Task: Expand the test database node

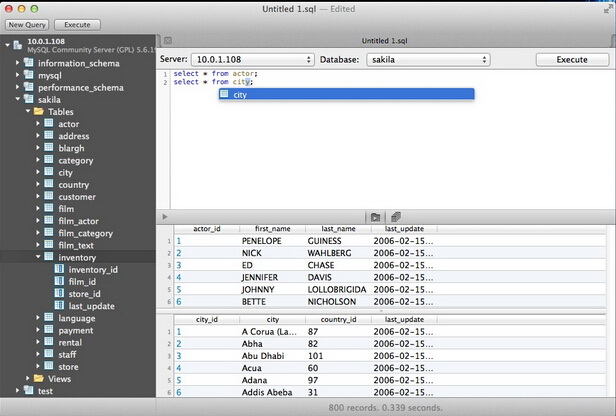Action: coord(17,391)
